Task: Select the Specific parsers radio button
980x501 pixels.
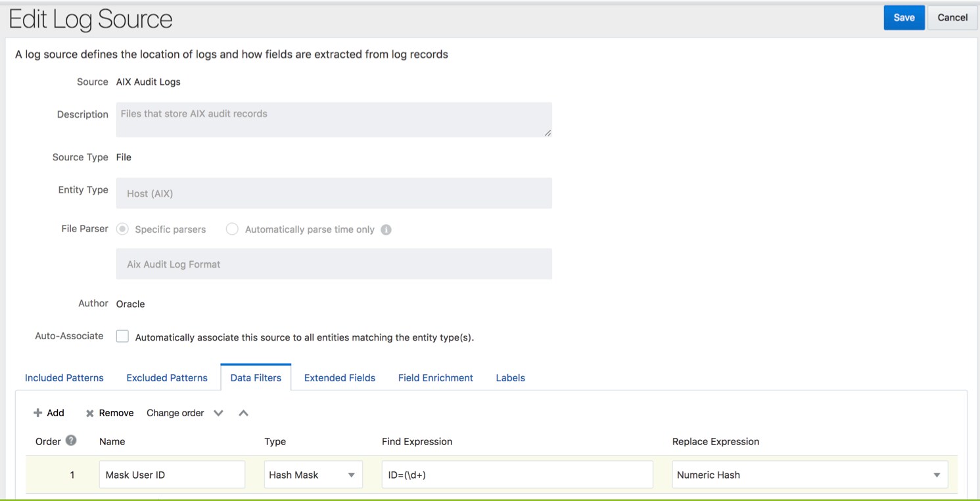Action: [122, 229]
